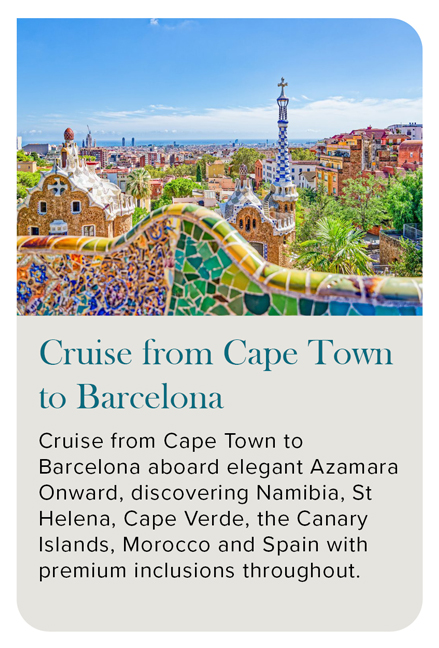This screenshot has height=648, width=439.
Task: Click the blue checkered spire with cross in photo
Action: 283,136
